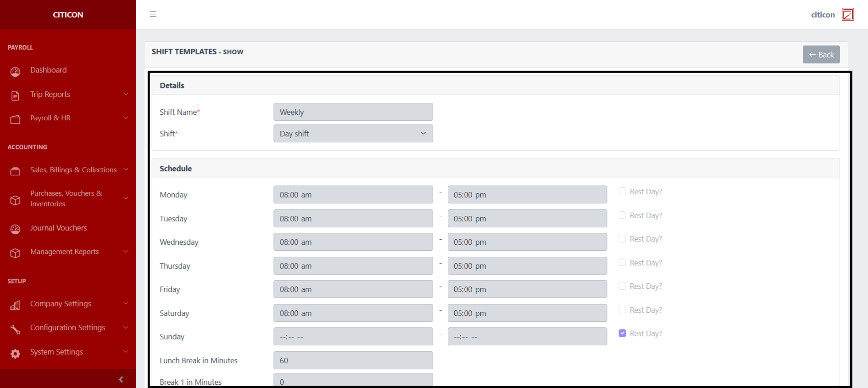Expand Sales, Billings & Collections chevron

(126, 169)
